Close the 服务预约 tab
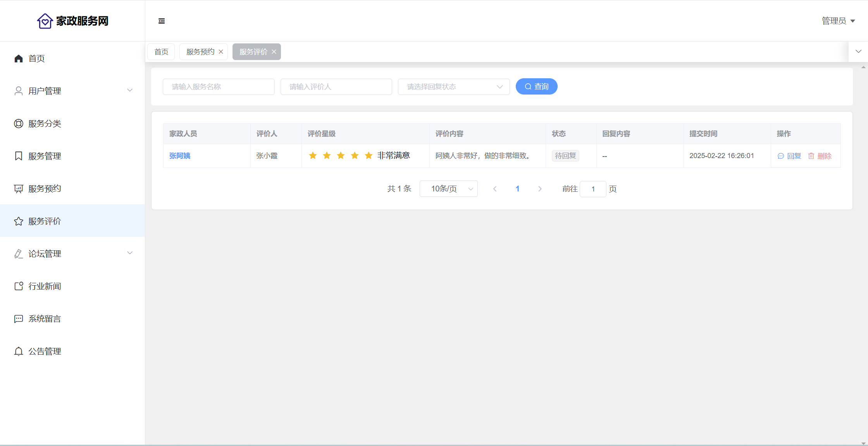868x446 pixels. point(221,52)
